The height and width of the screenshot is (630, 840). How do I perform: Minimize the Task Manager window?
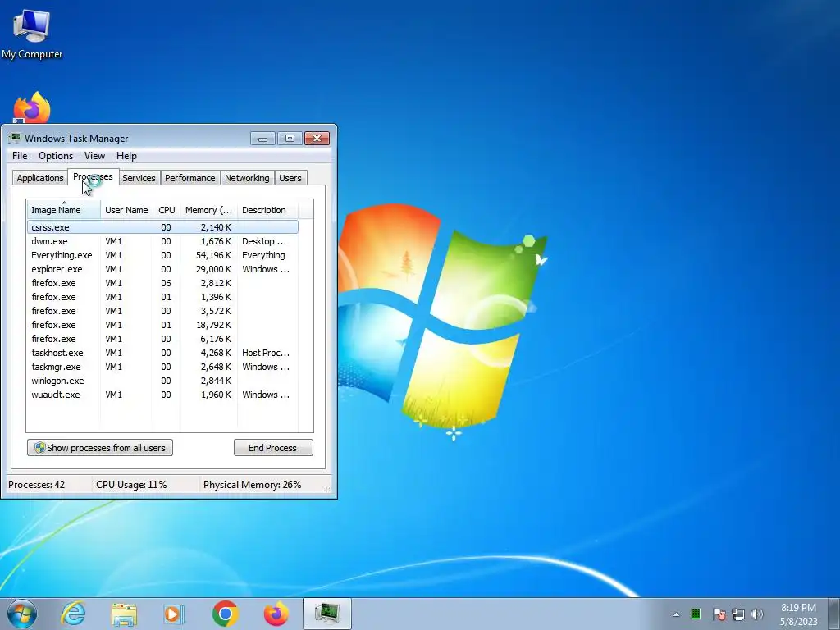(262, 139)
